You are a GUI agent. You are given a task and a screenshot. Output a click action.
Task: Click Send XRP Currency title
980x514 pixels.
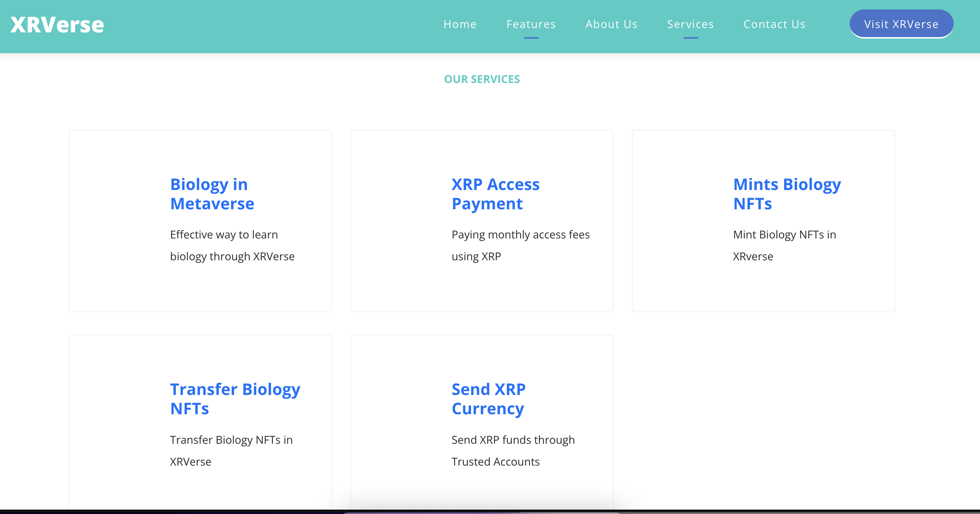coord(488,399)
